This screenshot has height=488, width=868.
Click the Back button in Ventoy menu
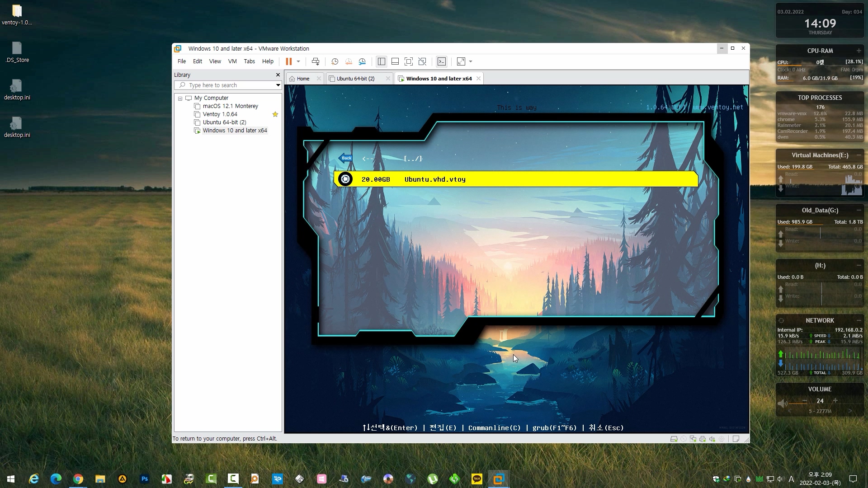pos(346,158)
